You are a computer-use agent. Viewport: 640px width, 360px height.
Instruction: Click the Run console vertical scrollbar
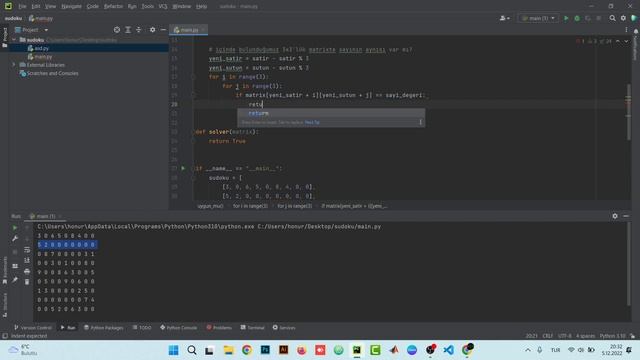point(629,263)
